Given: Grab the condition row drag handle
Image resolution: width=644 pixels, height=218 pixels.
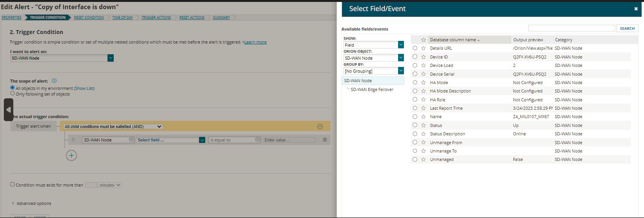Looking at the screenshot, I should point(73,140).
